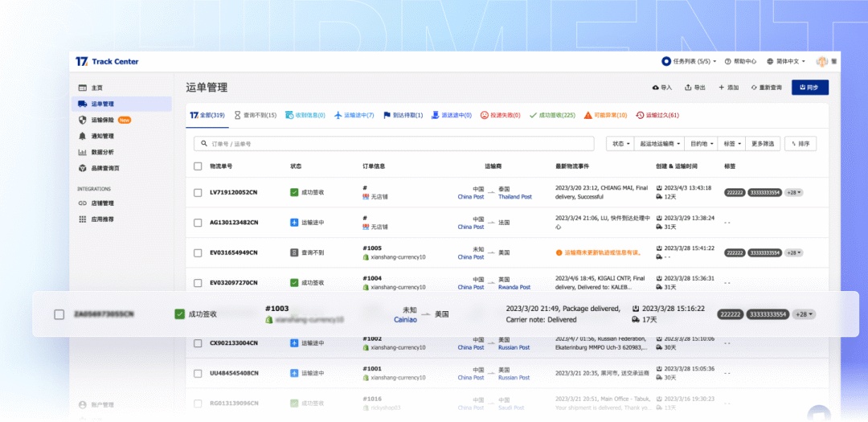
Task: Open Rwanda Post carrier link
Action: (514, 287)
